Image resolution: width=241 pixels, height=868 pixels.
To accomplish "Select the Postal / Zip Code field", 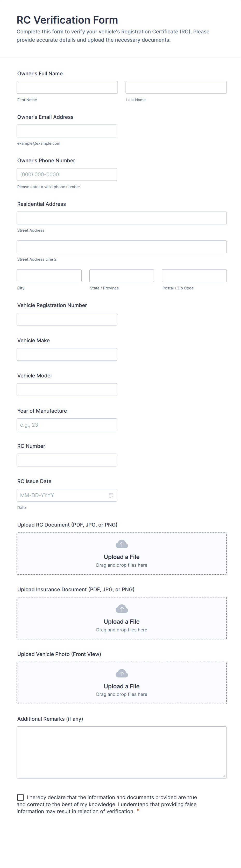I will 194,275.
